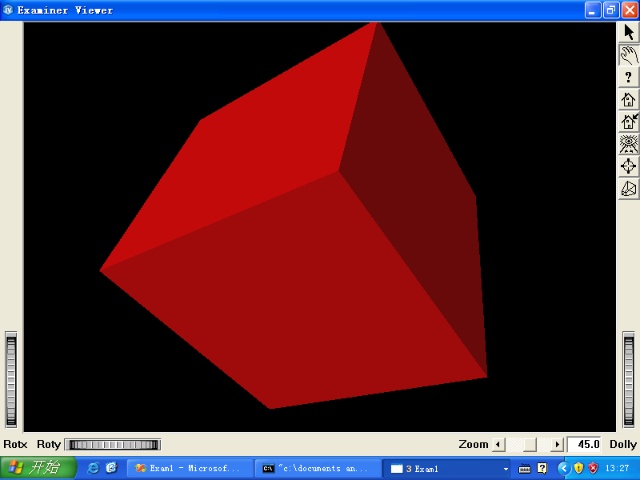Click the Zoom slider right arrow
The height and width of the screenshot is (480, 640).
tap(557, 444)
